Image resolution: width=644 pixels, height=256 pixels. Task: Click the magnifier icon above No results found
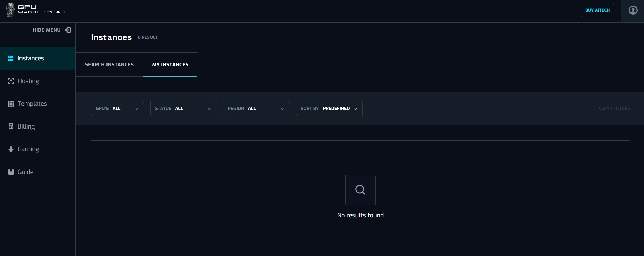tap(360, 190)
